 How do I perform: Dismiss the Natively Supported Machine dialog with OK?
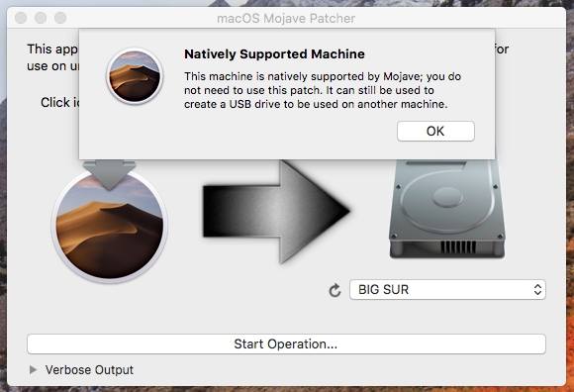435,131
